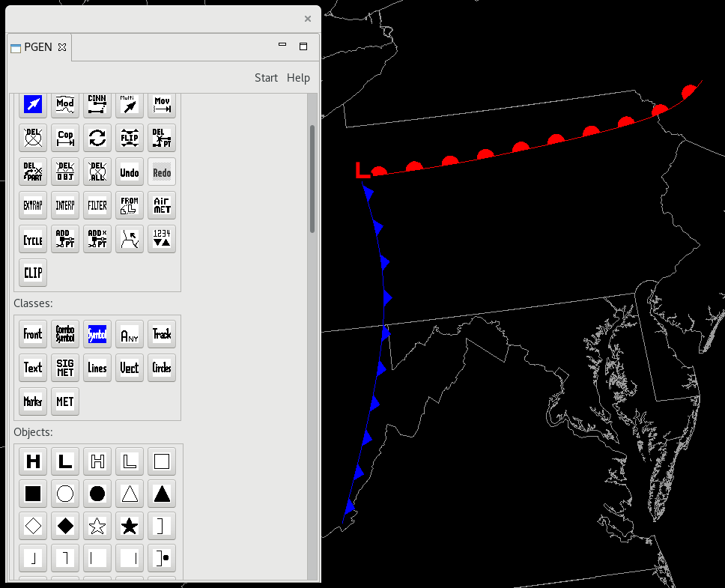Switch to the PGEN tab
This screenshot has width=725, height=588.
(x=38, y=47)
